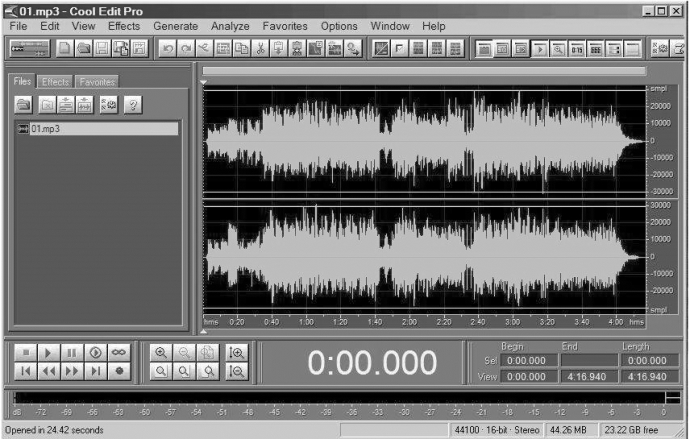The height and width of the screenshot is (439, 690).
Task: Open the Favorites menu
Action: (285, 26)
